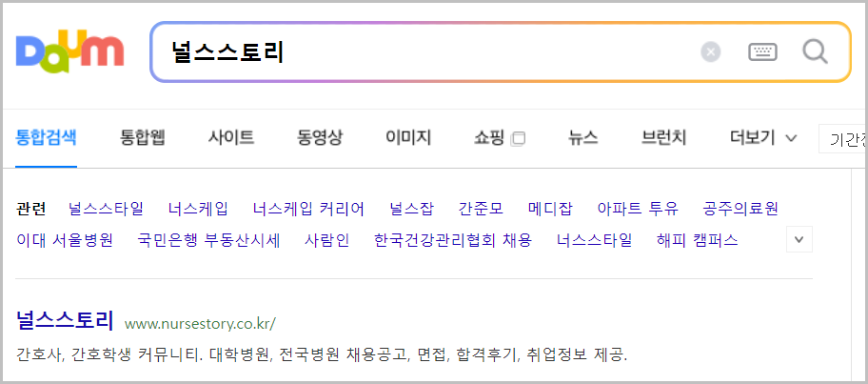Click the description starting 간호사, 간호학생 커뮤니티
The width and height of the screenshot is (868, 384).
tap(323, 354)
